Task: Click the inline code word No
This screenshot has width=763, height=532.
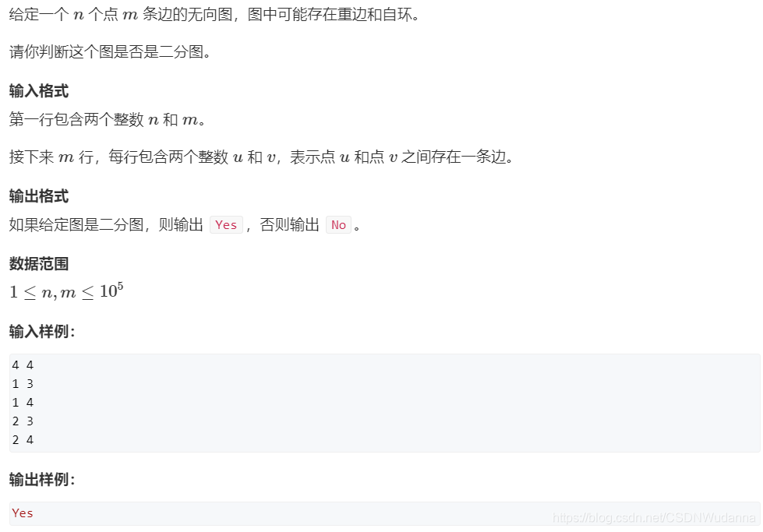Action: click(338, 224)
